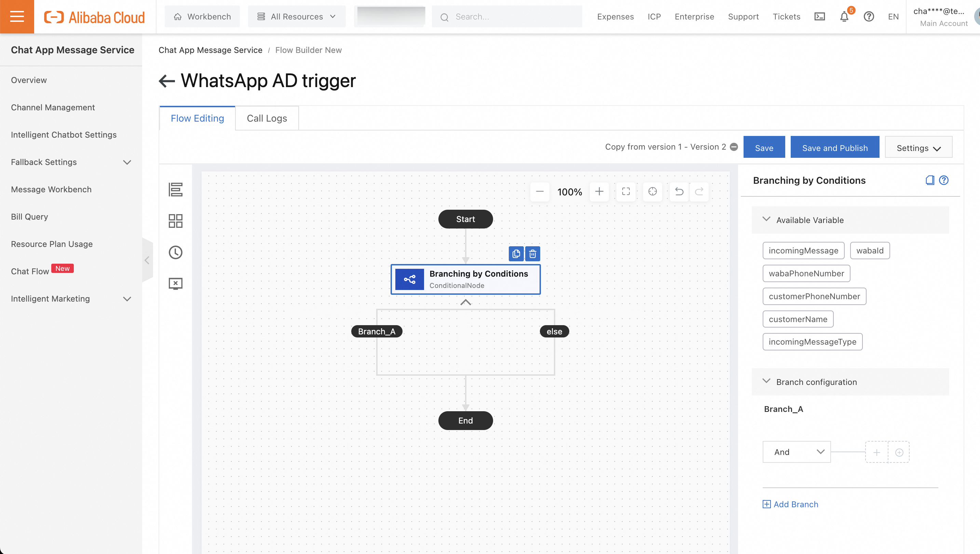Image resolution: width=980 pixels, height=554 pixels.
Task: Click the fit-to-screen canvas icon
Action: coord(626,191)
